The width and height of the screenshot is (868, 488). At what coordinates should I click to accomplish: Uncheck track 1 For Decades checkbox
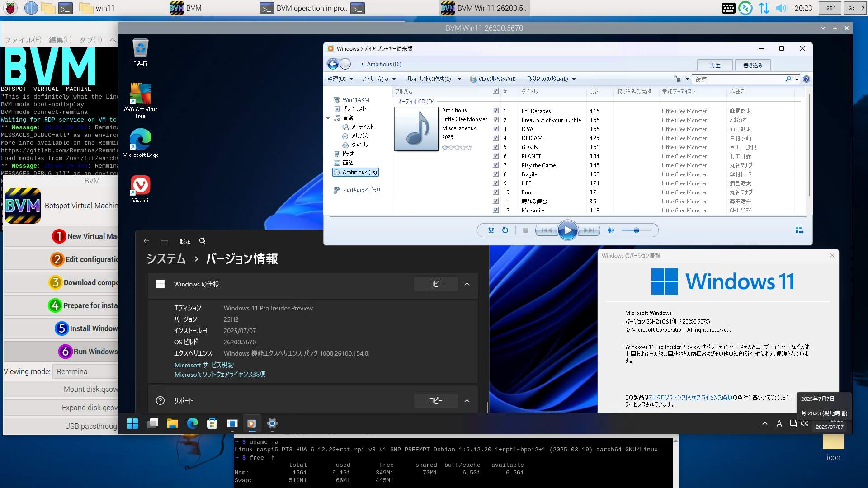[x=495, y=111]
